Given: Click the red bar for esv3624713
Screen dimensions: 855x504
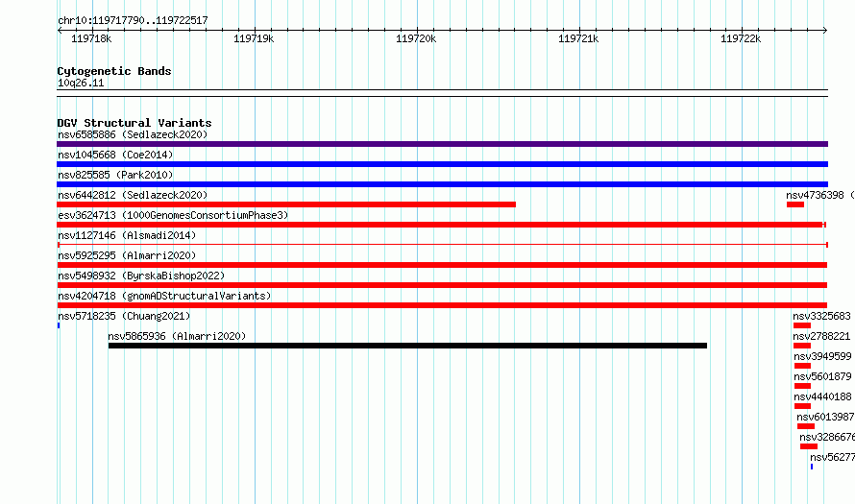Looking at the screenshot, I should coord(441,225).
